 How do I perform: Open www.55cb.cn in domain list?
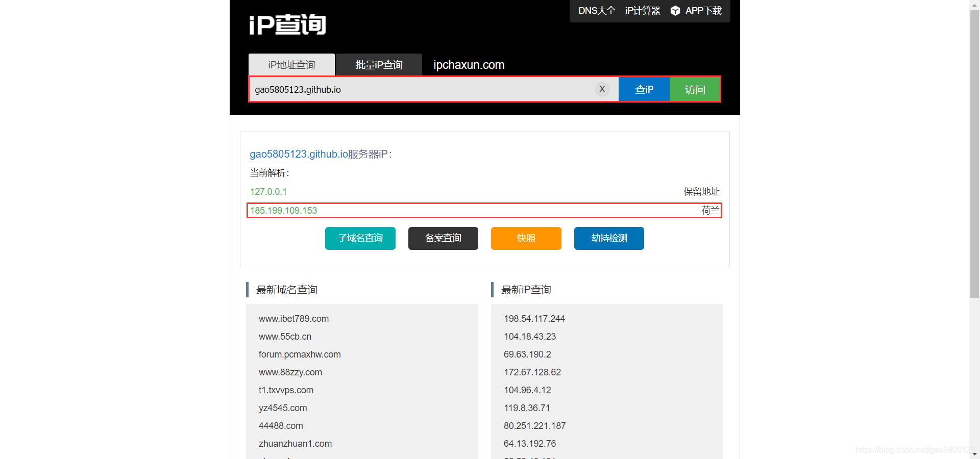tap(285, 337)
